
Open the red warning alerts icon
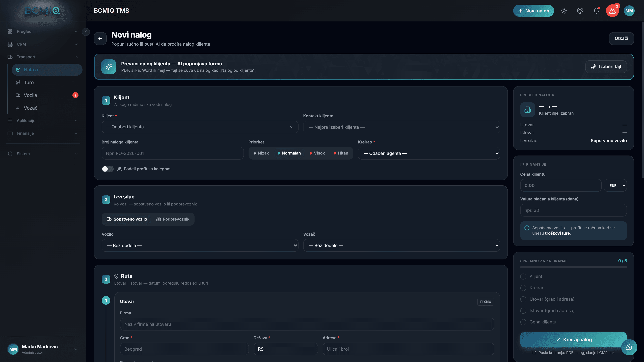612,11
